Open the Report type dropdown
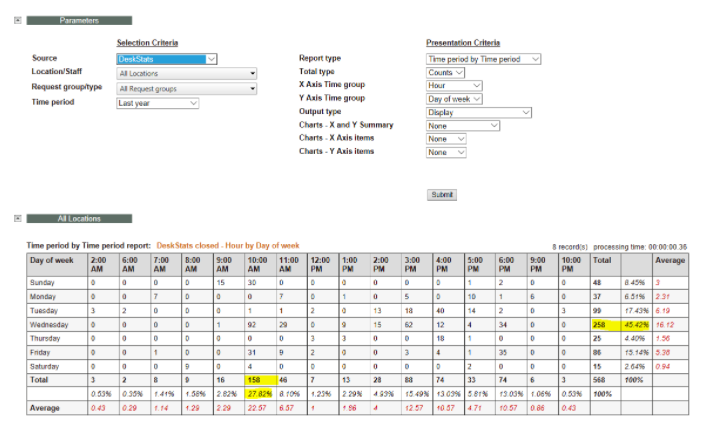Screen dimensions: 717x424 483,59
